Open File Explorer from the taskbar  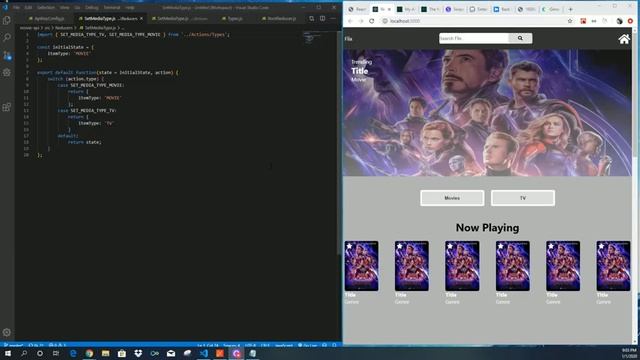106,353
